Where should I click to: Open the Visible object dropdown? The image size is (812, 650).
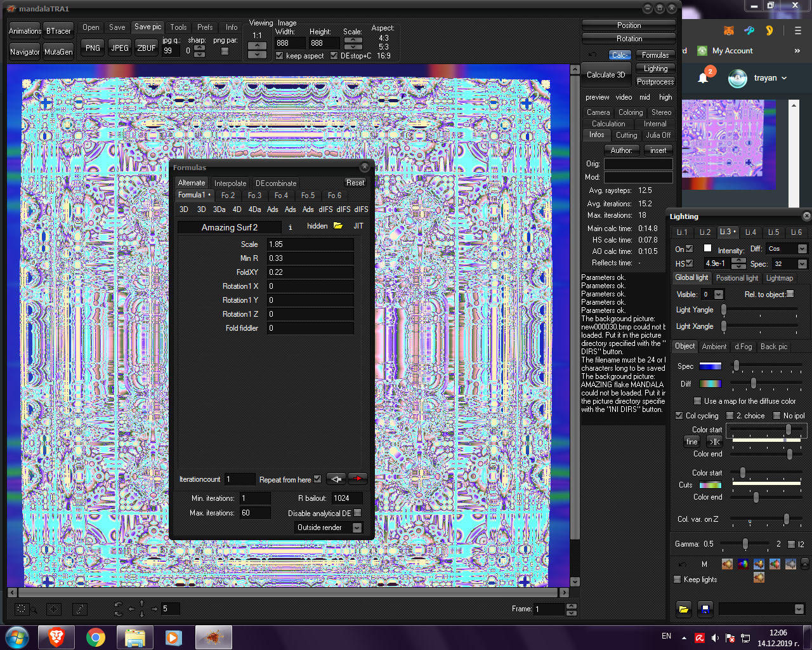pos(717,294)
